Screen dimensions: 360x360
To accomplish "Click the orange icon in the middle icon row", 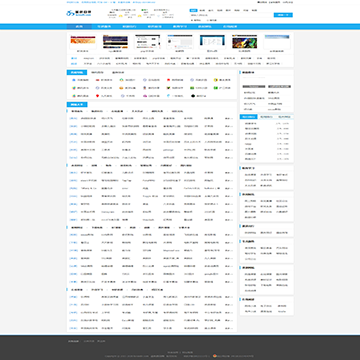I will click(x=121, y=88).
